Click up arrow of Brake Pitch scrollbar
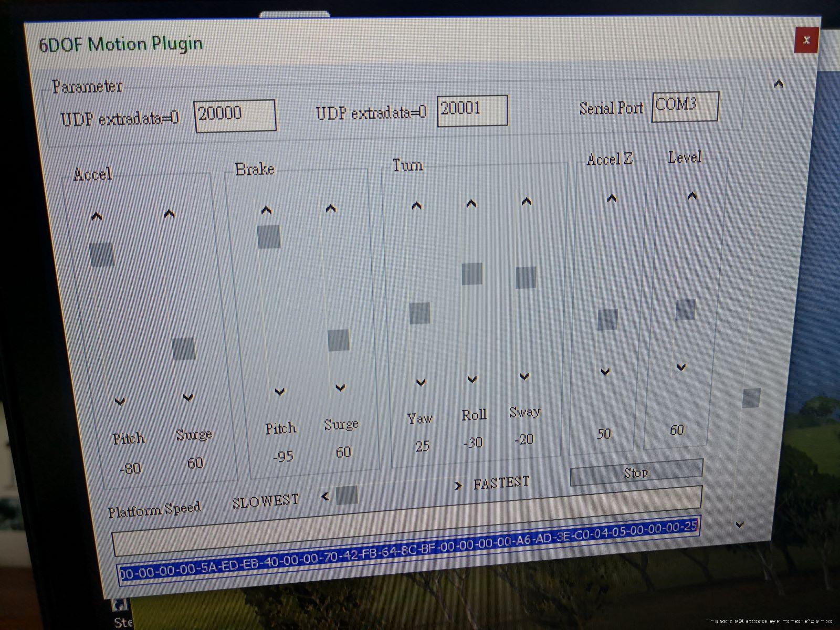This screenshot has width=840, height=630. pyautogui.click(x=267, y=211)
